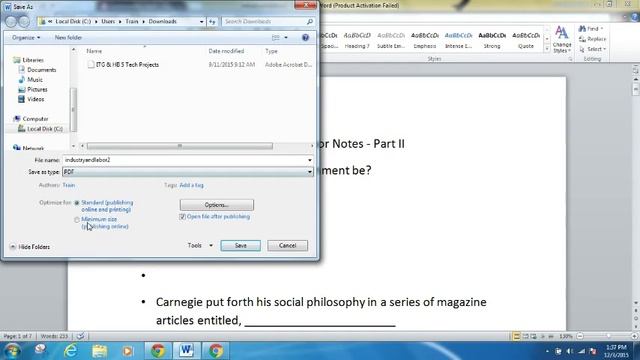
Task: Click the File name input field
Action: (184, 160)
